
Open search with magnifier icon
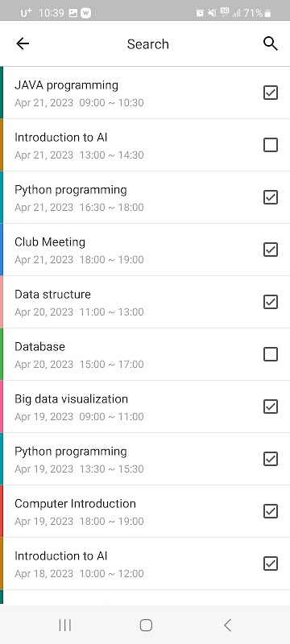[x=271, y=43]
